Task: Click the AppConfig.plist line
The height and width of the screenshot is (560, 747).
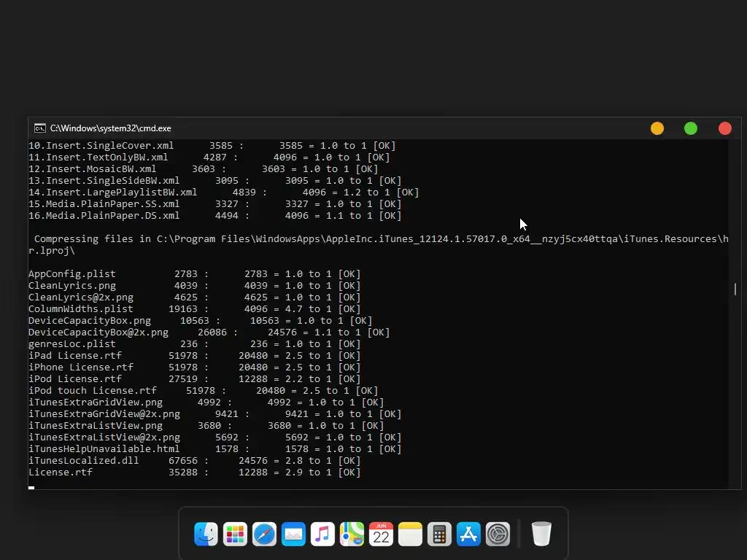Action: (194, 274)
